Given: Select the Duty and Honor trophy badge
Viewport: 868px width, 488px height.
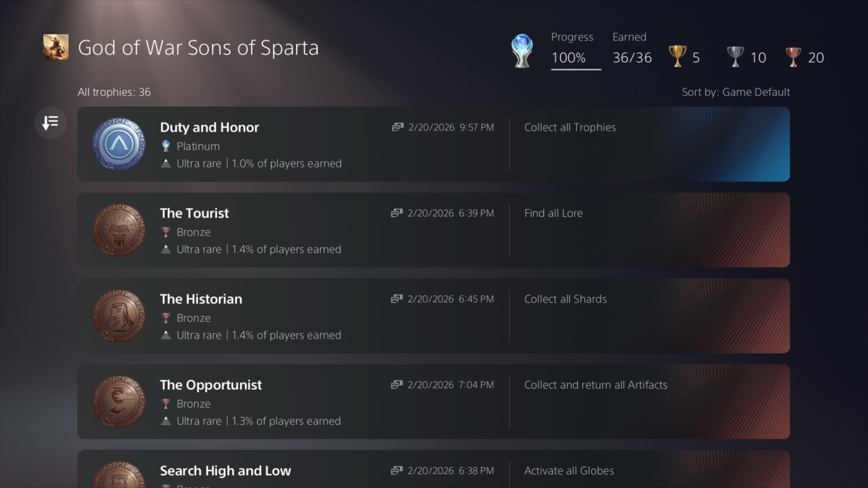Looking at the screenshot, I should (x=119, y=144).
